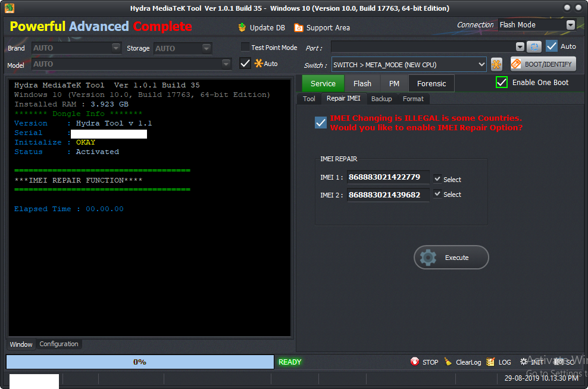The image size is (588, 389).
Task: Click the status bar date and time
Action: click(541, 378)
